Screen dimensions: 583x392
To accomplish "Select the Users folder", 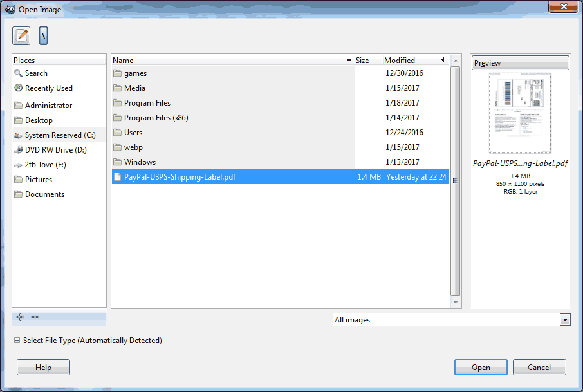I will click(x=281, y=133).
